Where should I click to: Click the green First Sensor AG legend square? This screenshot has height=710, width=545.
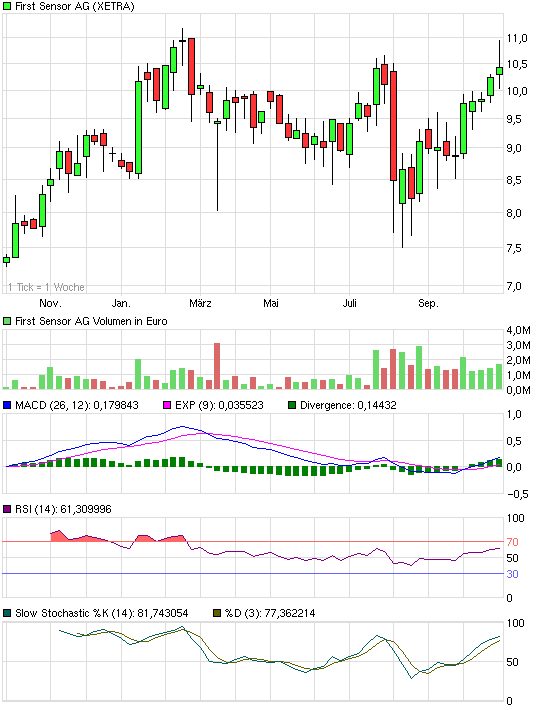tap(7, 6)
